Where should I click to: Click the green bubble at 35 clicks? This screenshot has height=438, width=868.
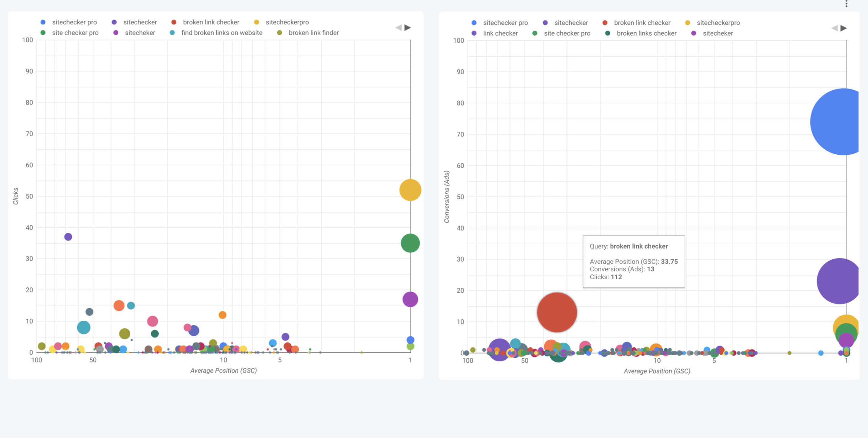410,243
